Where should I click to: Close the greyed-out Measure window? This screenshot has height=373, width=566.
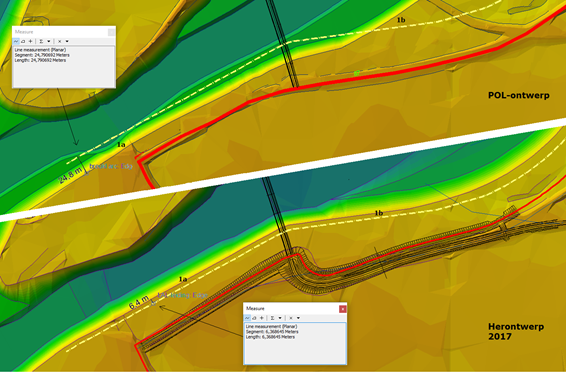point(112,32)
